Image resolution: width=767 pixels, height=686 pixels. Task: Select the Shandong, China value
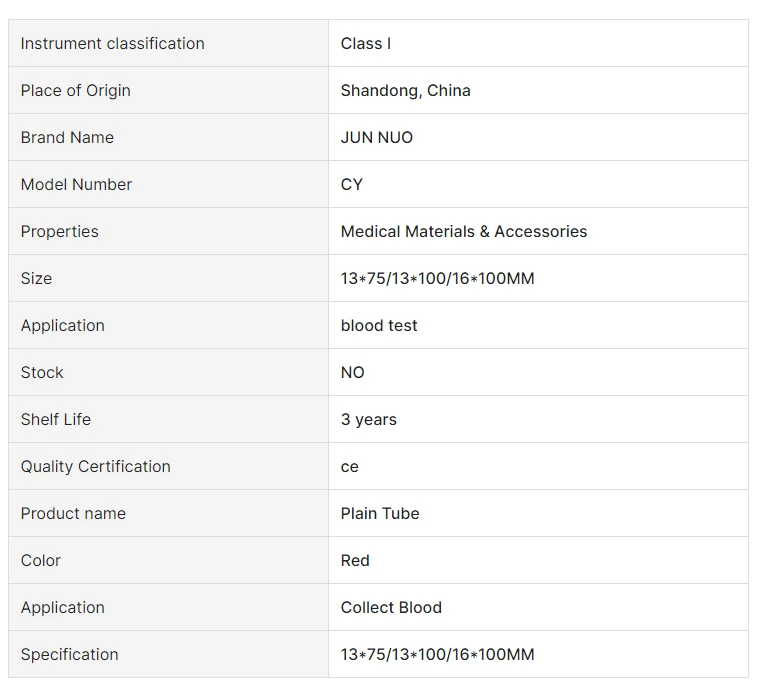pos(406,91)
